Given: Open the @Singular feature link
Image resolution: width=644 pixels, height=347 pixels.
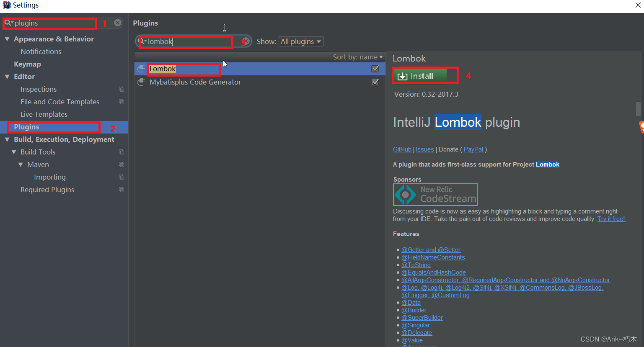Looking at the screenshot, I should pyautogui.click(x=416, y=325).
